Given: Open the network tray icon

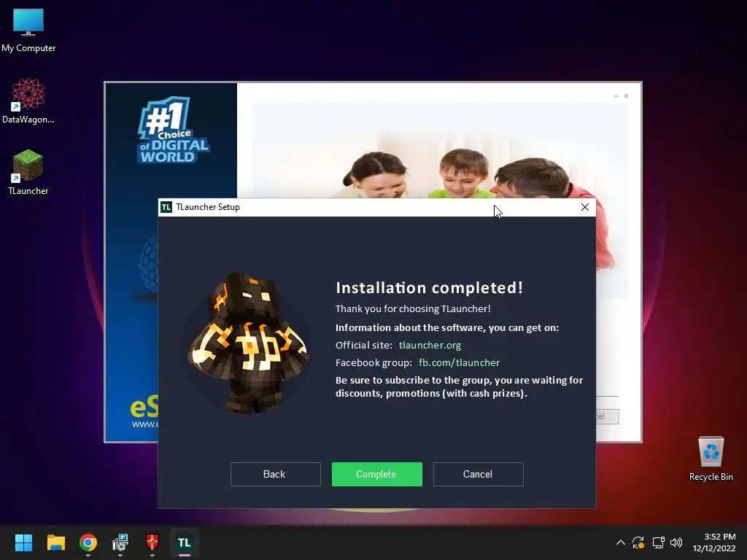Looking at the screenshot, I should click(x=659, y=542).
